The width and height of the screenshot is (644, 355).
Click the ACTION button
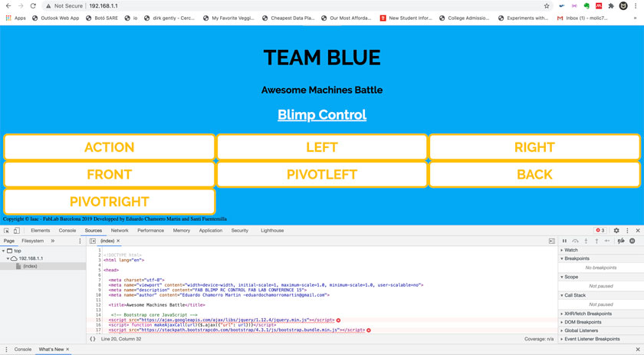[109, 147]
